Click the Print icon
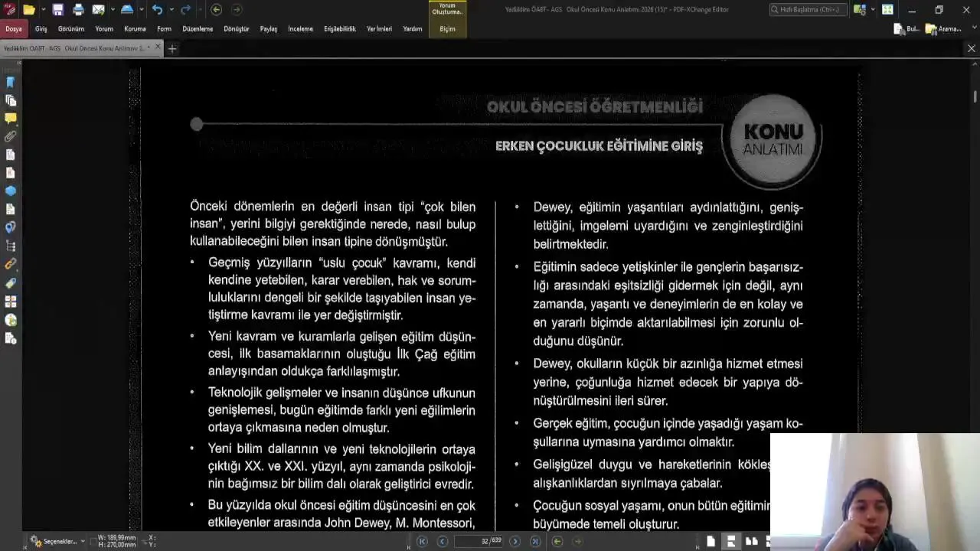Image resolution: width=980 pixels, height=551 pixels. coord(78,9)
